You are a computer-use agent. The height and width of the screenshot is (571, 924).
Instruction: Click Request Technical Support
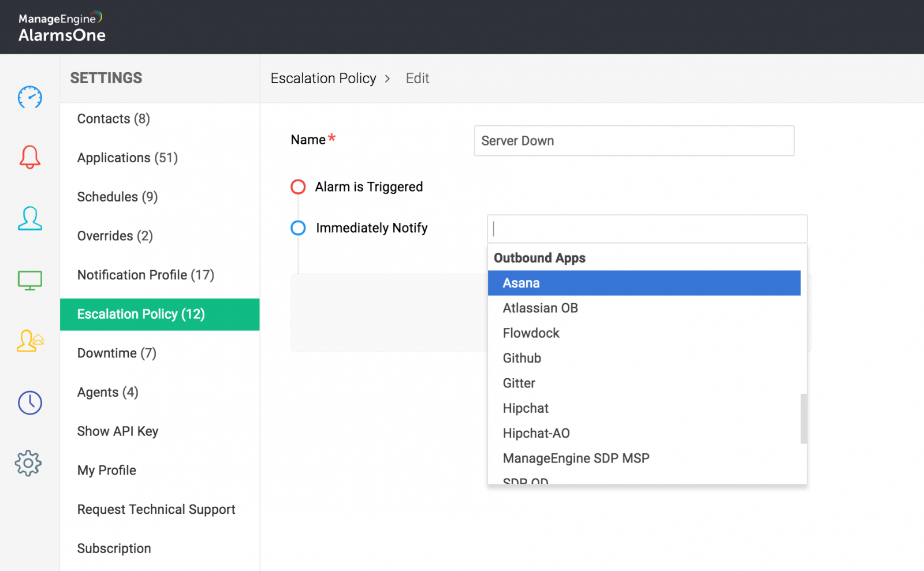pyautogui.click(x=157, y=509)
